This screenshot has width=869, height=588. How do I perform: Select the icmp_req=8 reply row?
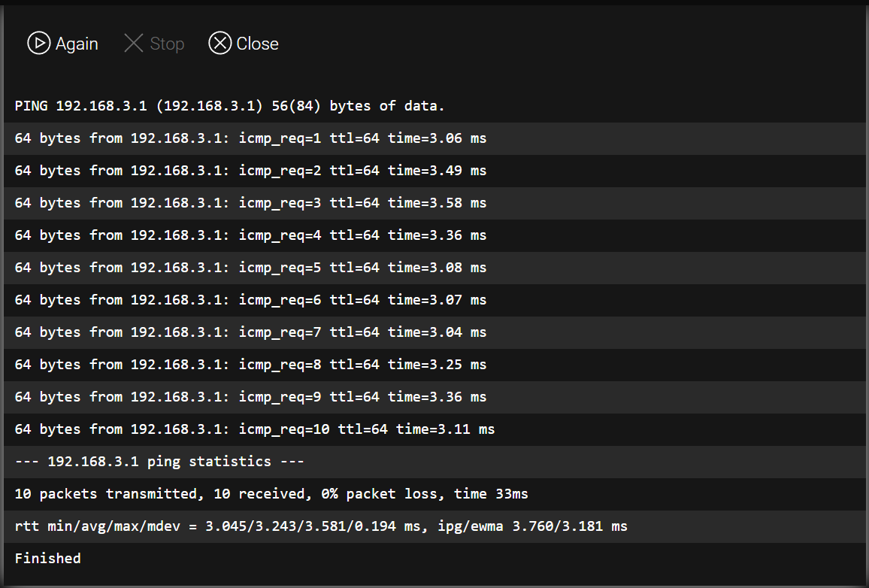pyautogui.click(x=435, y=365)
